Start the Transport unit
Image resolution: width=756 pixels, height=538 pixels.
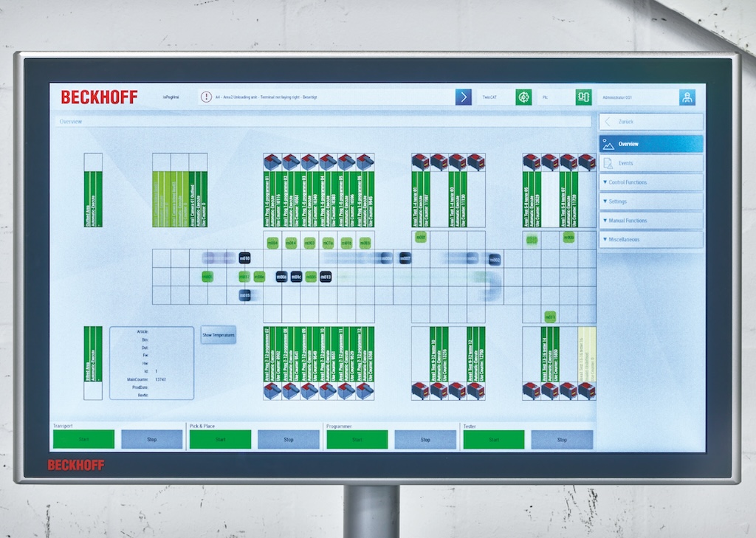tap(84, 439)
